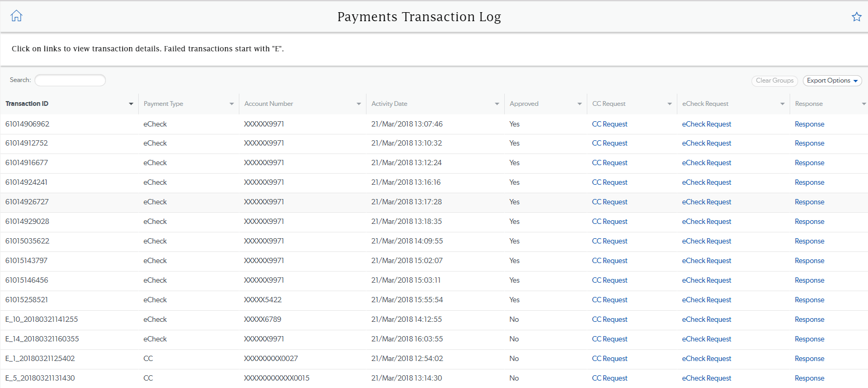Open the Export Options menu
The width and height of the screenshot is (868, 388).
pyautogui.click(x=832, y=80)
